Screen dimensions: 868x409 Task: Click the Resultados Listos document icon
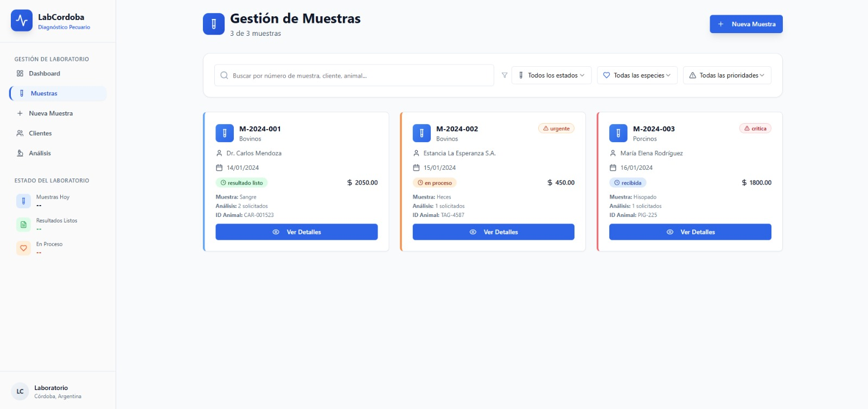click(23, 225)
